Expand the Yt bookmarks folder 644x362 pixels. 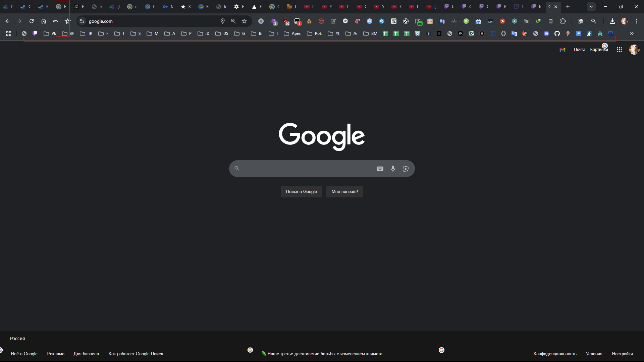click(x=334, y=34)
